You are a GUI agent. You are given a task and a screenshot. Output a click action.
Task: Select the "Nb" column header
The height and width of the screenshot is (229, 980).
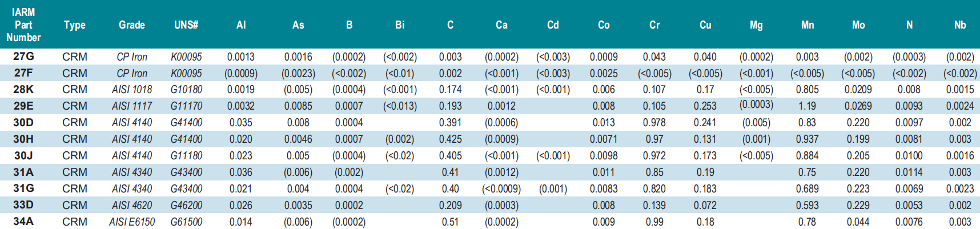(x=960, y=25)
